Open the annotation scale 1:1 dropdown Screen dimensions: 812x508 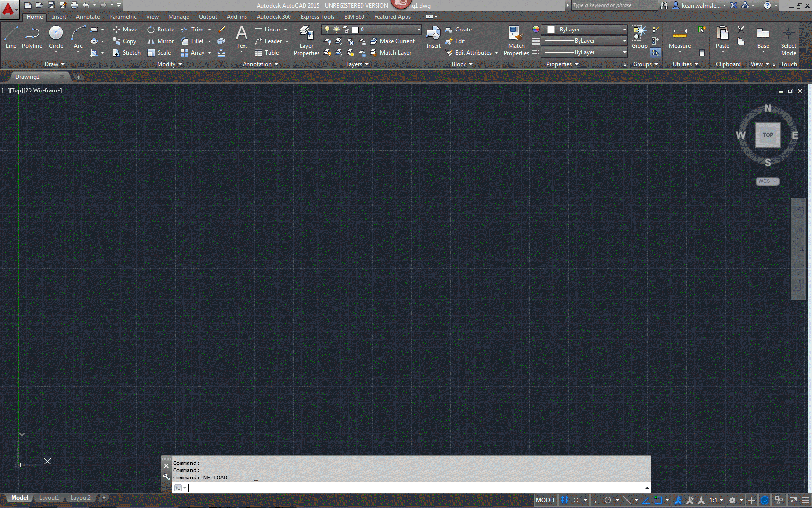[716, 500]
